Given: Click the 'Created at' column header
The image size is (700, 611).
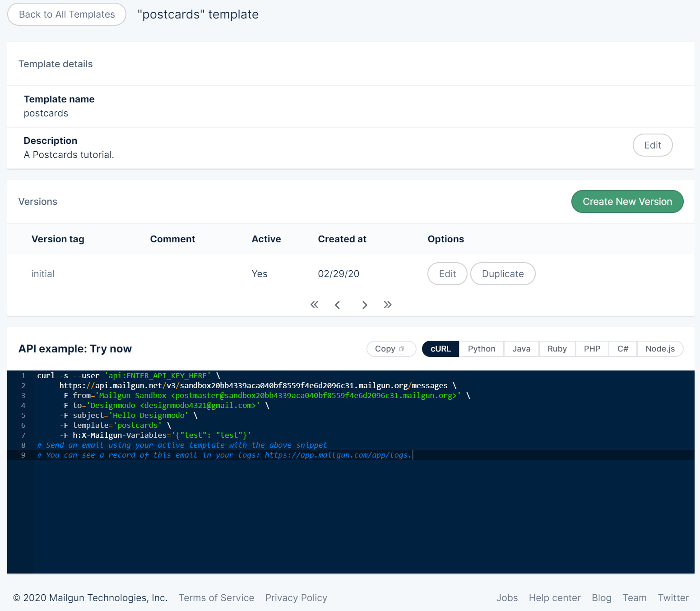Looking at the screenshot, I should [342, 239].
